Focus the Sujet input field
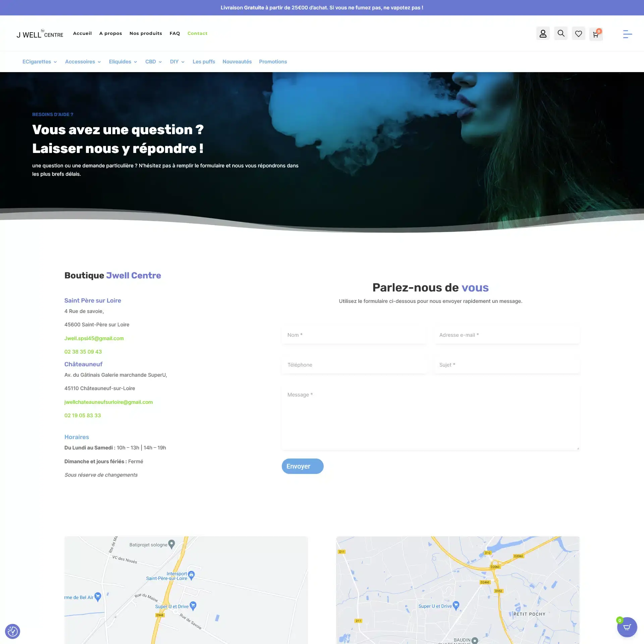 click(x=507, y=365)
